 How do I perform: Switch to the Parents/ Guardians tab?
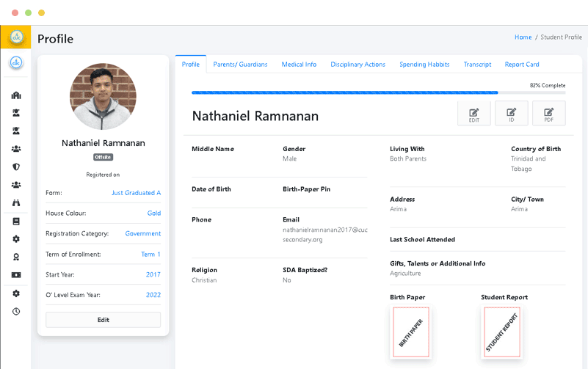pyautogui.click(x=240, y=65)
